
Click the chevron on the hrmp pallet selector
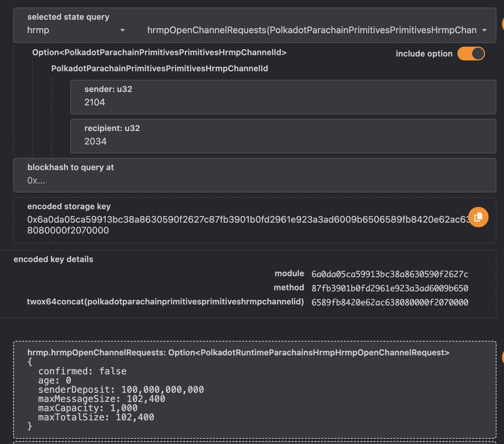coord(122,30)
